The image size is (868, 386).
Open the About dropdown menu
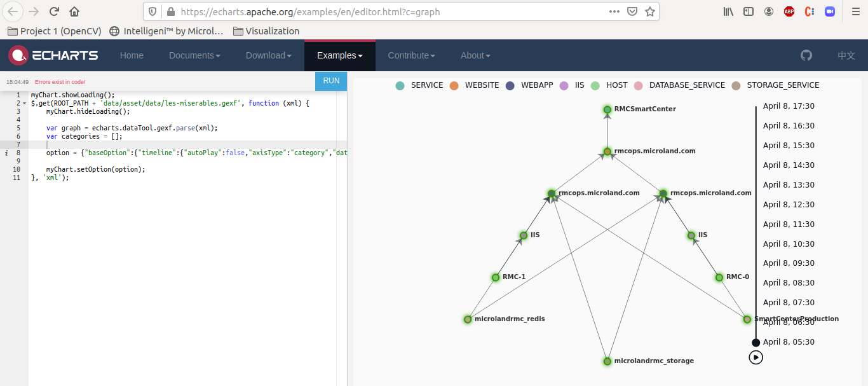point(475,55)
